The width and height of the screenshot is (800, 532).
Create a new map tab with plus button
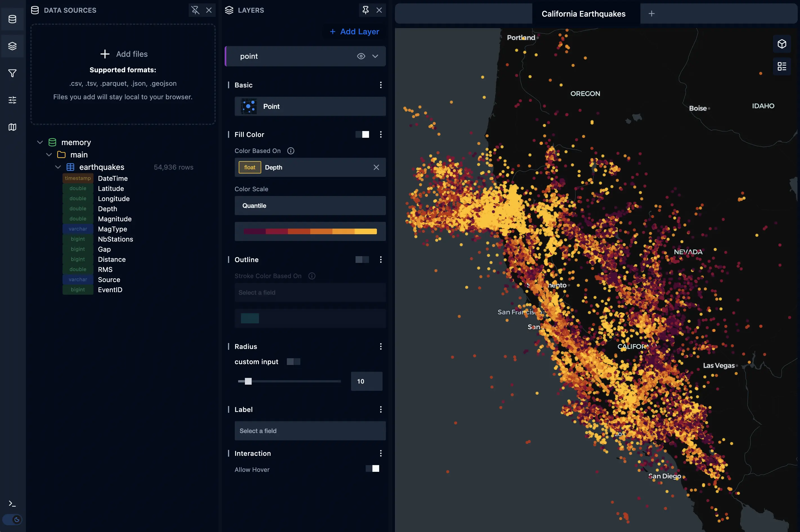point(651,13)
